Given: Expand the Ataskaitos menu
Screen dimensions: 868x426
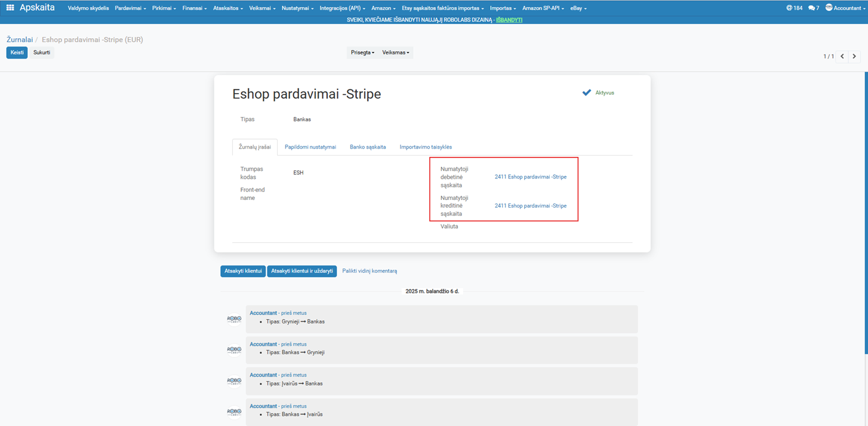Looking at the screenshot, I should [228, 8].
